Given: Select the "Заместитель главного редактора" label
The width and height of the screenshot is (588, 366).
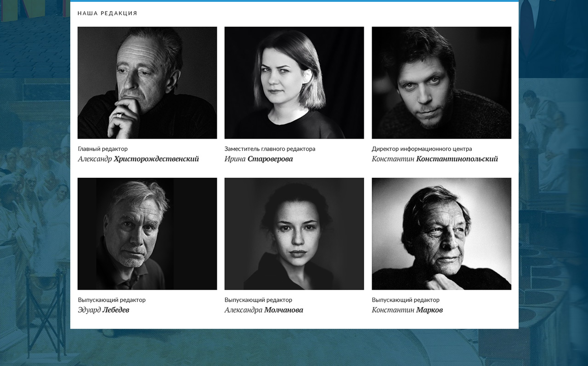Looking at the screenshot, I should (270, 149).
